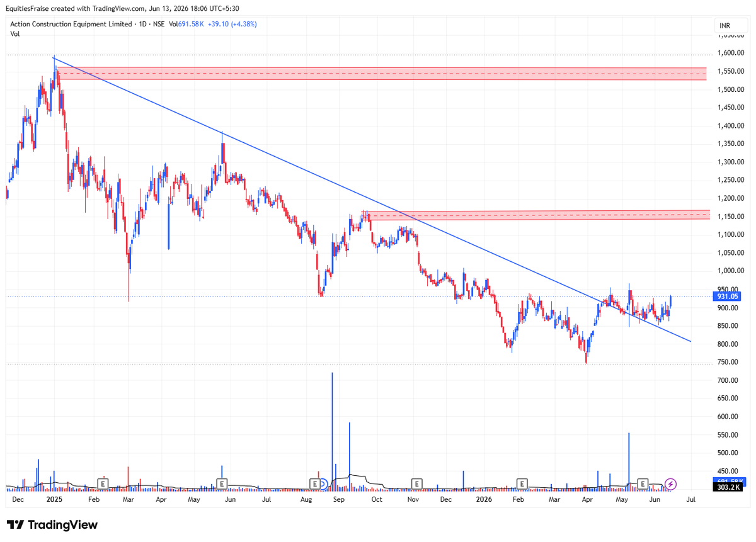Click the earnings E marker near Feb 2025

(103, 483)
